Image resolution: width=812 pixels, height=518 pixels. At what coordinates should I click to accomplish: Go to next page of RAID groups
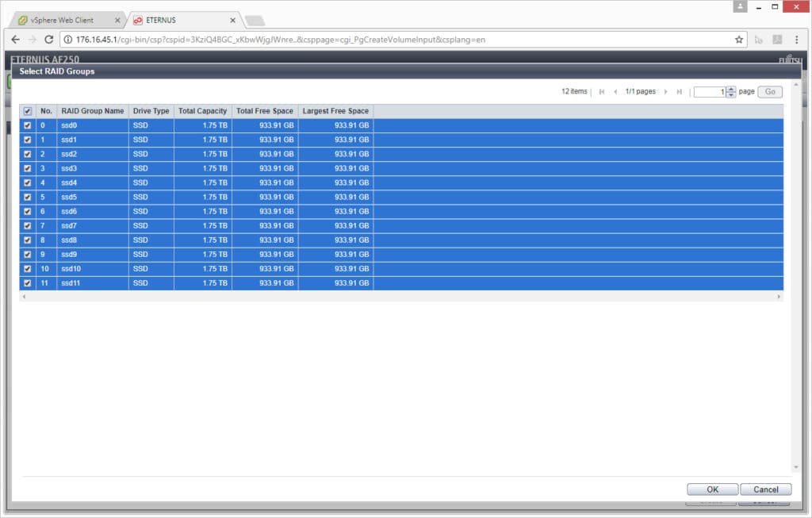tap(666, 92)
